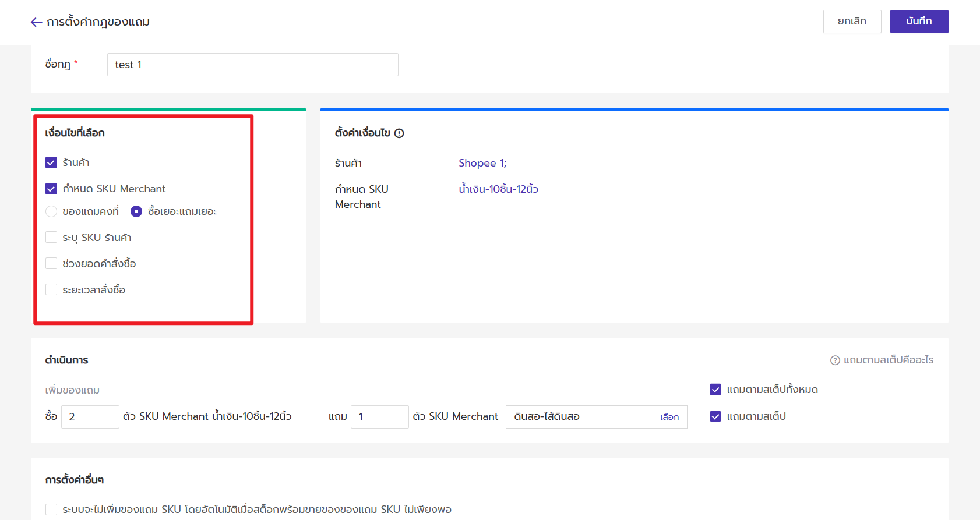Select the ของแถมคงที่ radio option
Viewport: 980px width, 520px height.
pyautogui.click(x=51, y=211)
